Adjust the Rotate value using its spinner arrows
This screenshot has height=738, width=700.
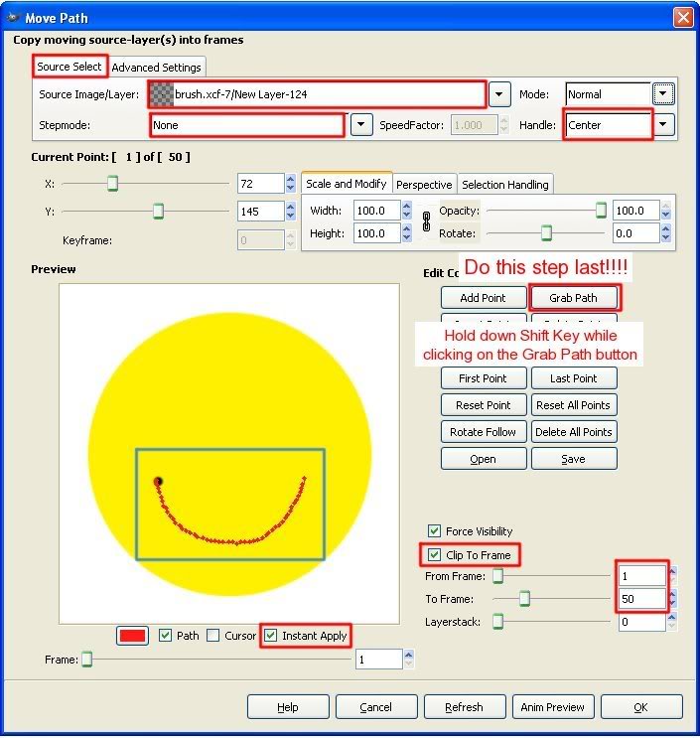click(x=667, y=232)
